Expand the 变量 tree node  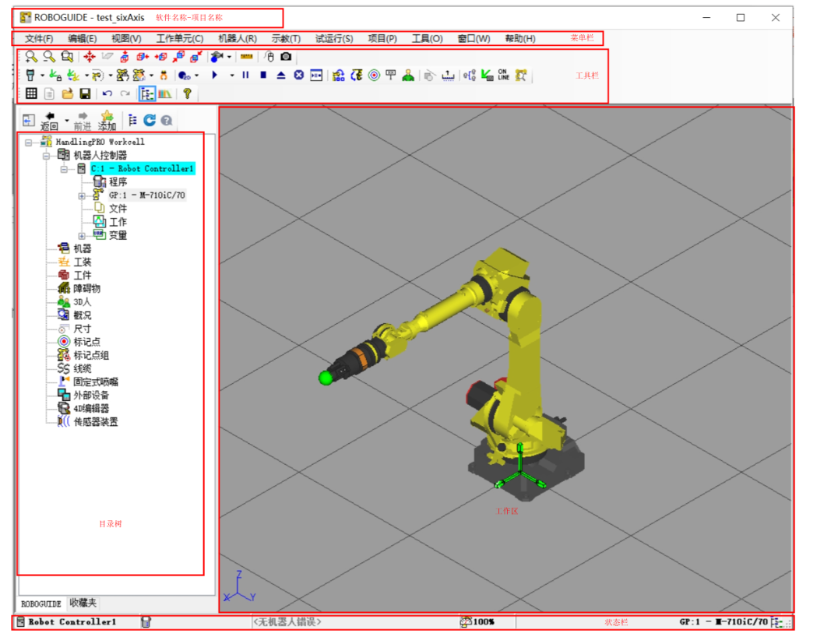tap(82, 236)
